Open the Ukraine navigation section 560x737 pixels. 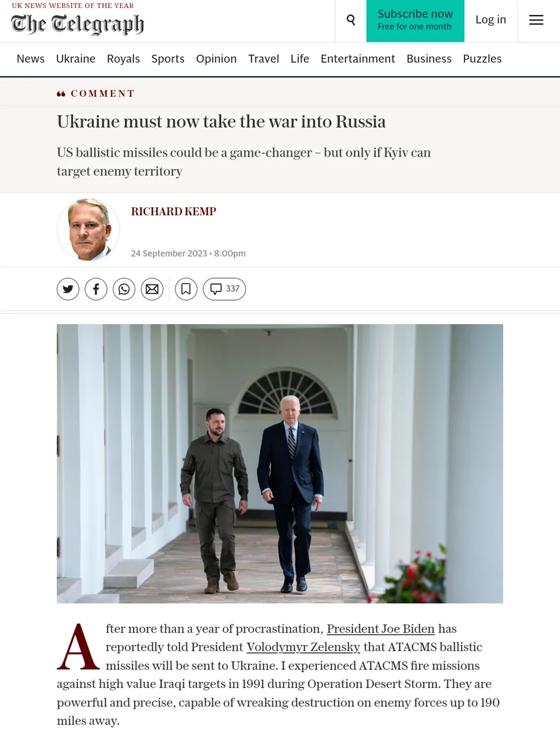[75, 59]
